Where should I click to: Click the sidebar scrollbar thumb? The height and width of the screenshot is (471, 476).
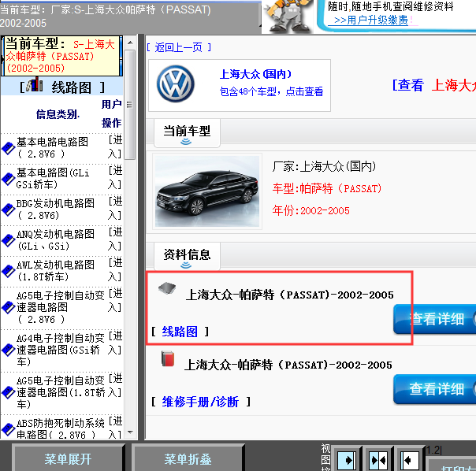tap(130, 105)
